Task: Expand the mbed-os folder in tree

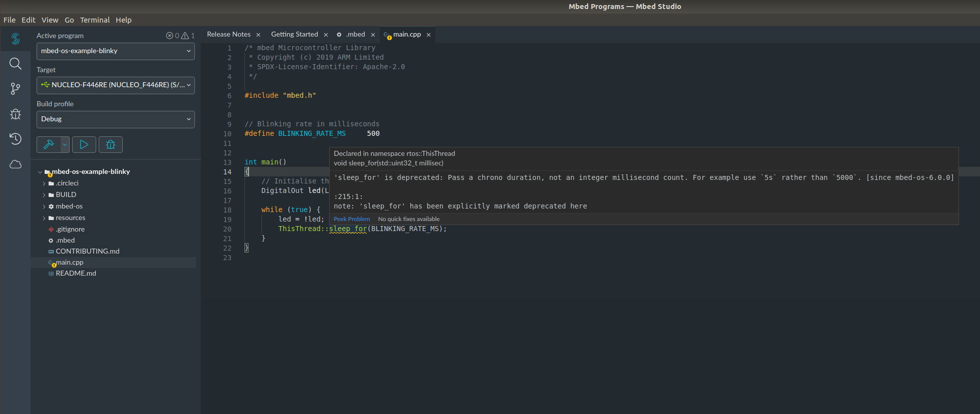Action: click(69, 206)
